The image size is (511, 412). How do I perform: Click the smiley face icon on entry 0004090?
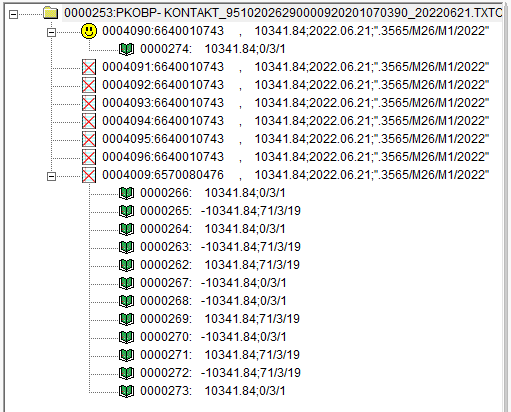pyautogui.click(x=89, y=31)
